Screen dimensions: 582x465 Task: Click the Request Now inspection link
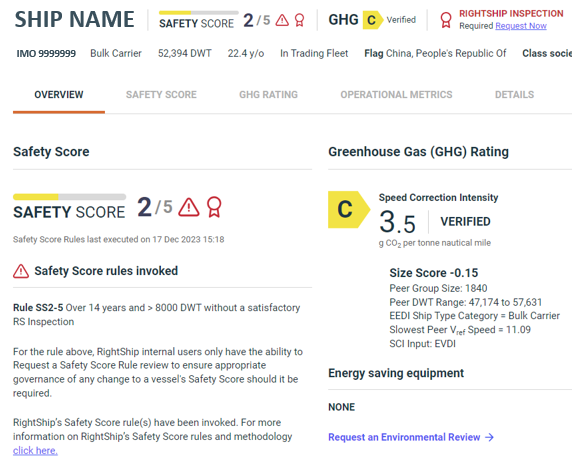tap(521, 26)
